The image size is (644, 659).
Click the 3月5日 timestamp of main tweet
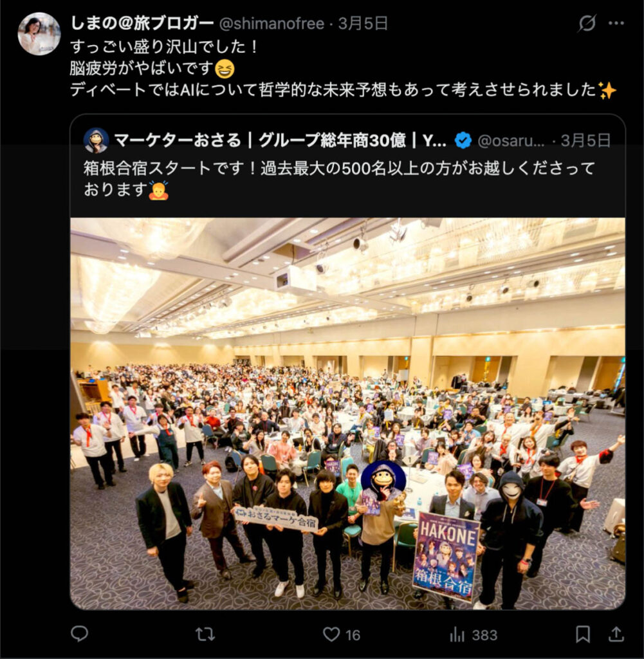click(x=363, y=24)
